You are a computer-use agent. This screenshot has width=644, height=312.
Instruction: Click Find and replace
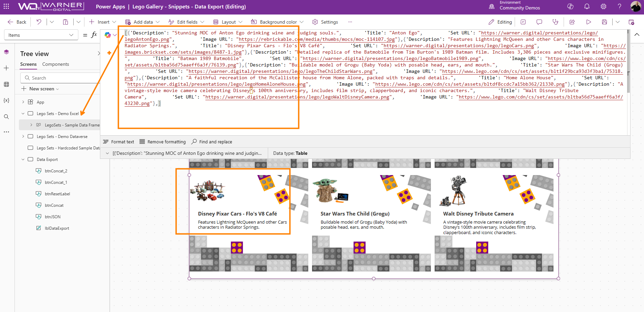coord(212,142)
